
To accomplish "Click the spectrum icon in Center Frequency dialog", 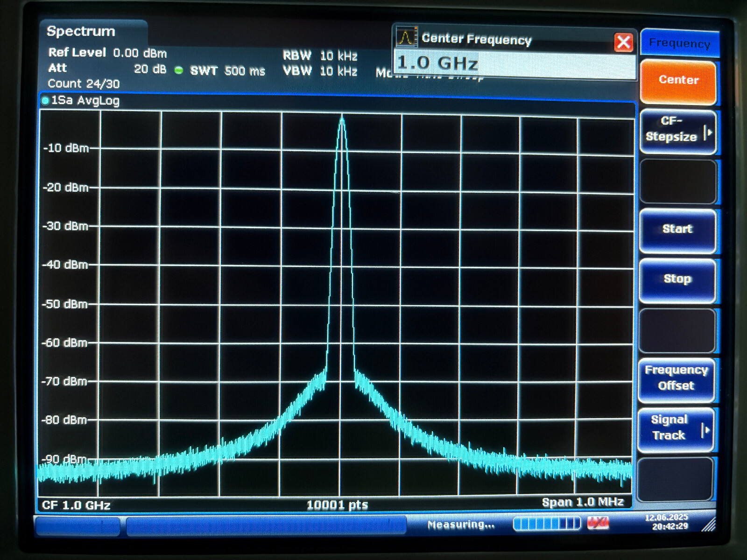I will point(406,37).
